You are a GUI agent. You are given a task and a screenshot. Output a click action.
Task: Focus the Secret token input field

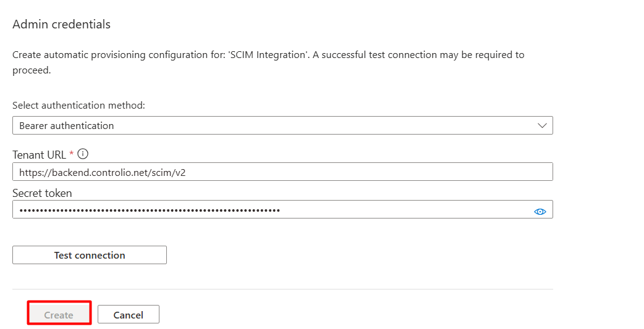[282, 209]
